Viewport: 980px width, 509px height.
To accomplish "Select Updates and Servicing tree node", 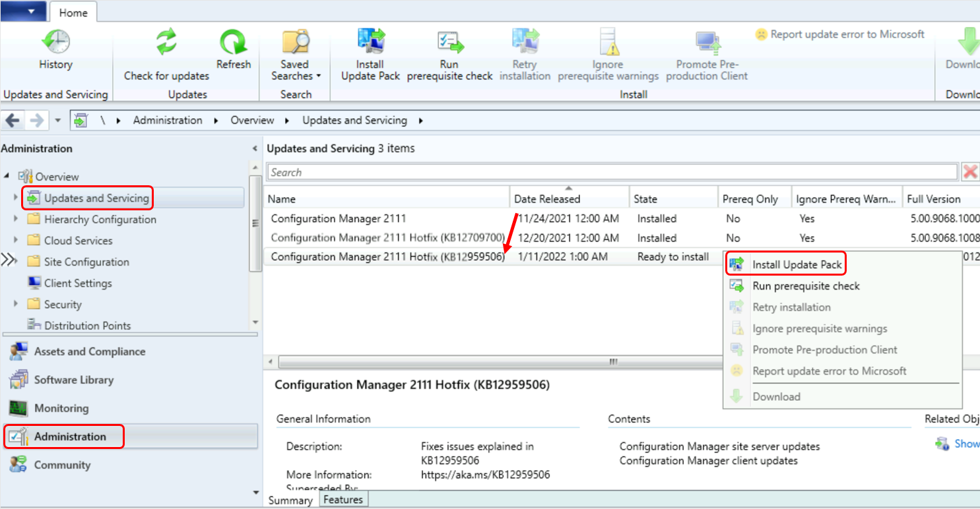I will [x=96, y=198].
